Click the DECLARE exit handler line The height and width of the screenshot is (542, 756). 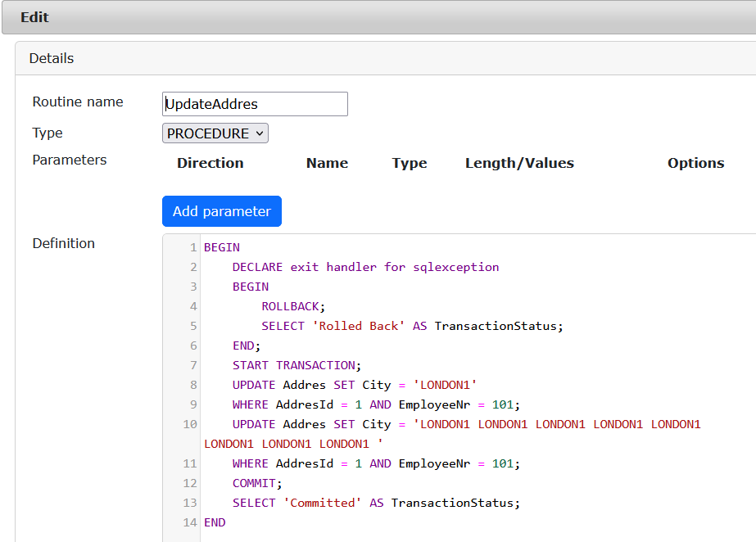coord(365,267)
